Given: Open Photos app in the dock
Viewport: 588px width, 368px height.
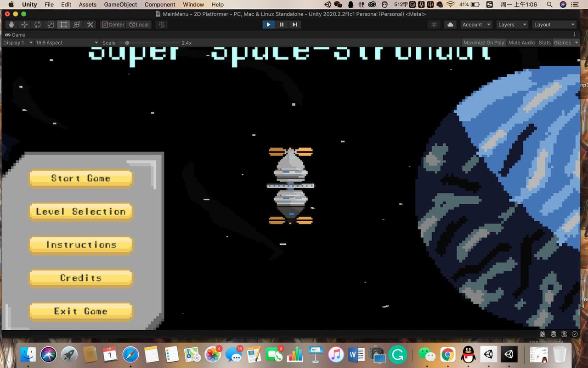Looking at the screenshot, I should 213,354.
